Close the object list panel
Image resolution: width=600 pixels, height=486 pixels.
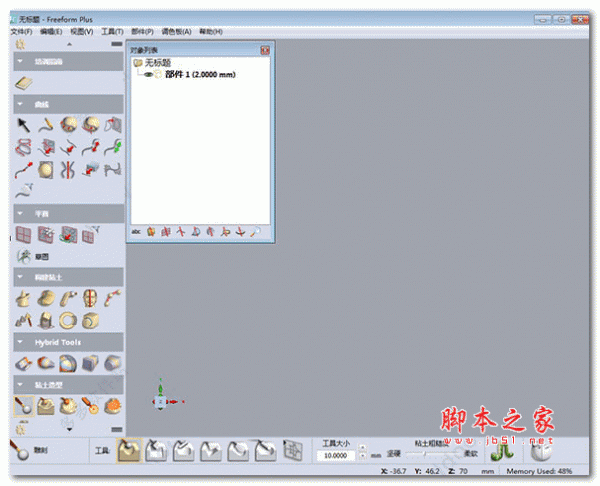point(265,50)
